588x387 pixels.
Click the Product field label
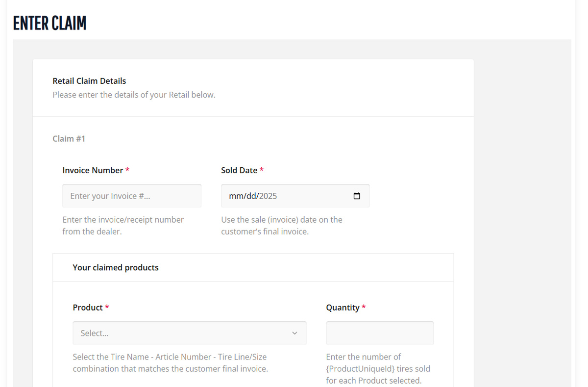tap(88, 308)
